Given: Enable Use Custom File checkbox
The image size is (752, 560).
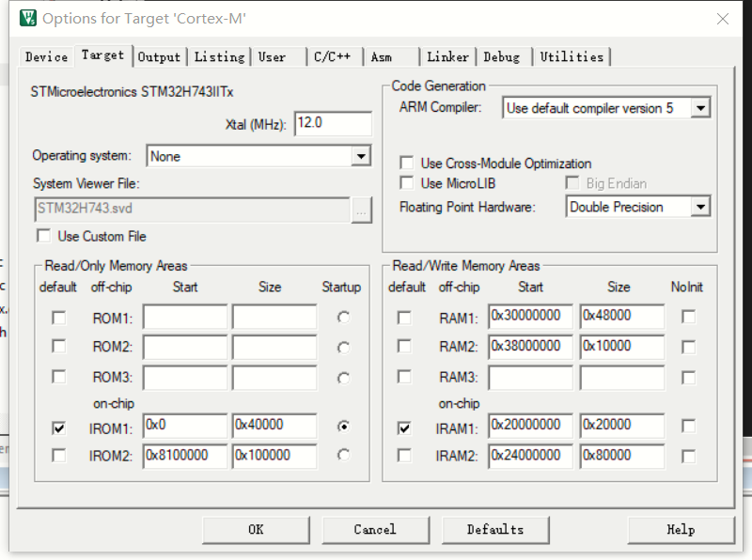Looking at the screenshot, I should [x=43, y=236].
